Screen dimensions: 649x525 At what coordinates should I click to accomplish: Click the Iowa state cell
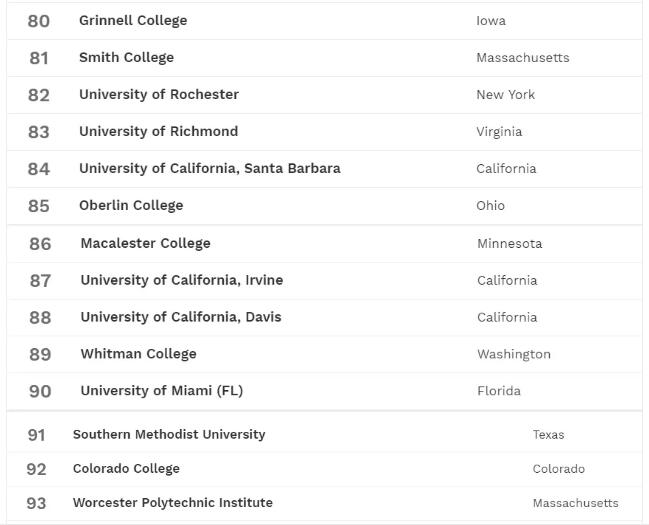491,20
